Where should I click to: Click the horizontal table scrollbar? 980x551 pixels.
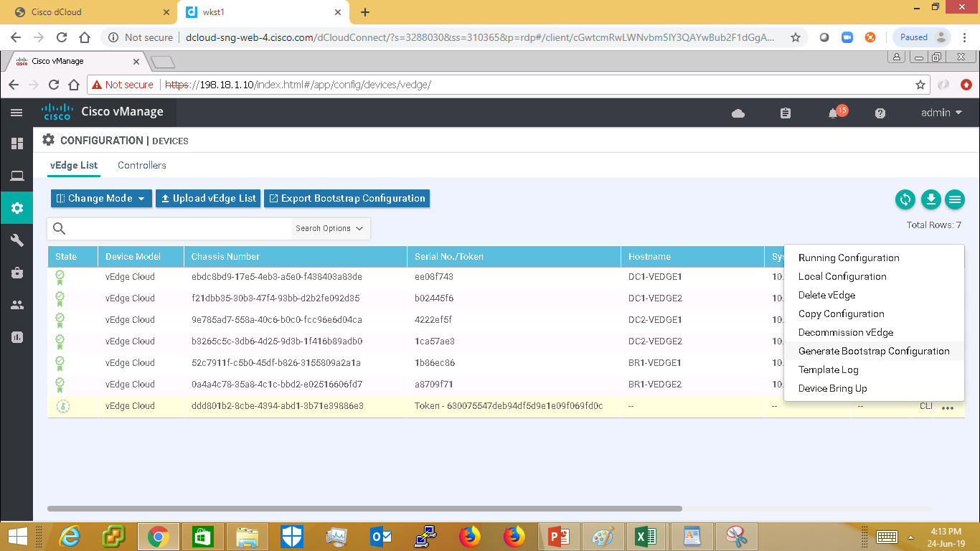point(364,509)
